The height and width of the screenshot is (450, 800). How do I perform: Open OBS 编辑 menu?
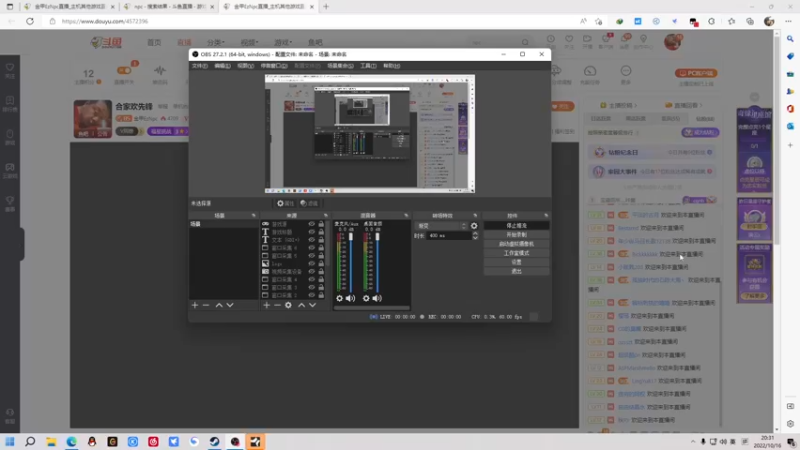point(222,66)
